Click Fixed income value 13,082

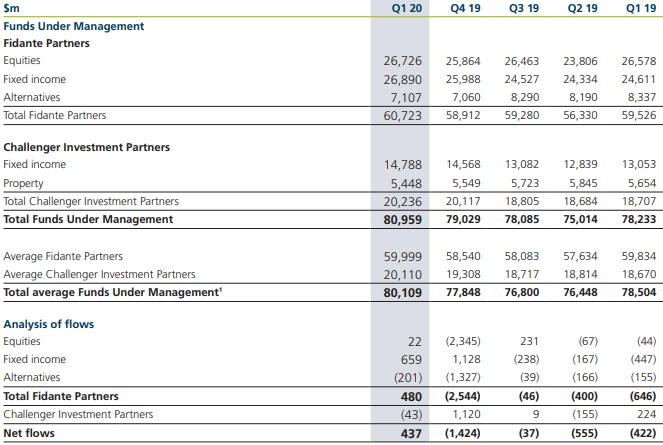point(522,165)
